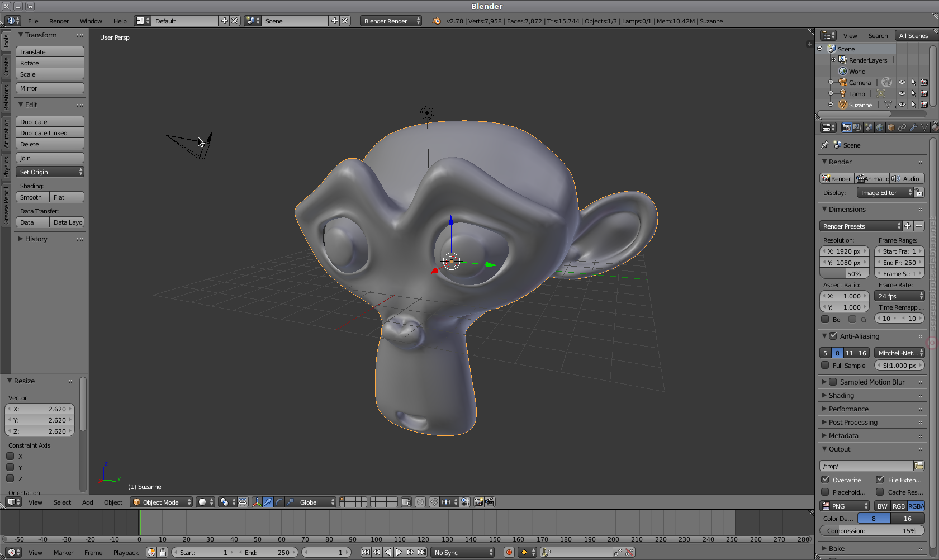Open the timeline Playback menu
Image resolution: width=939 pixels, height=560 pixels.
126,552
